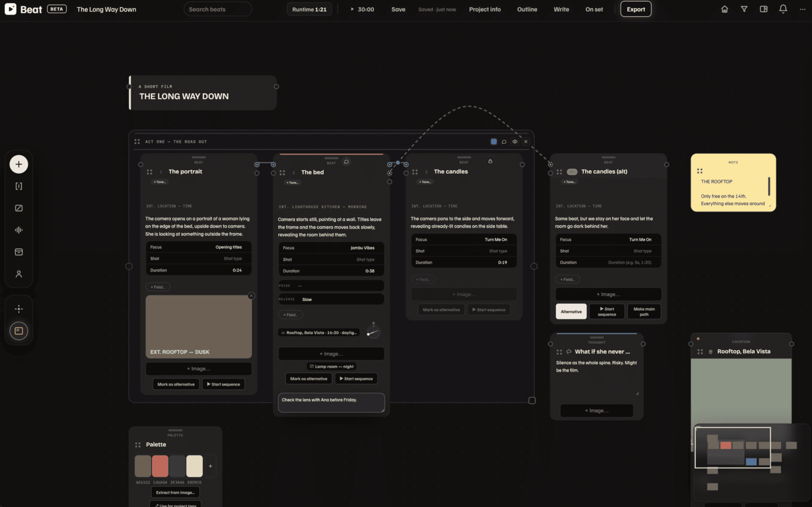Open notifications bell
The height and width of the screenshot is (507, 812).
coord(783,9)
